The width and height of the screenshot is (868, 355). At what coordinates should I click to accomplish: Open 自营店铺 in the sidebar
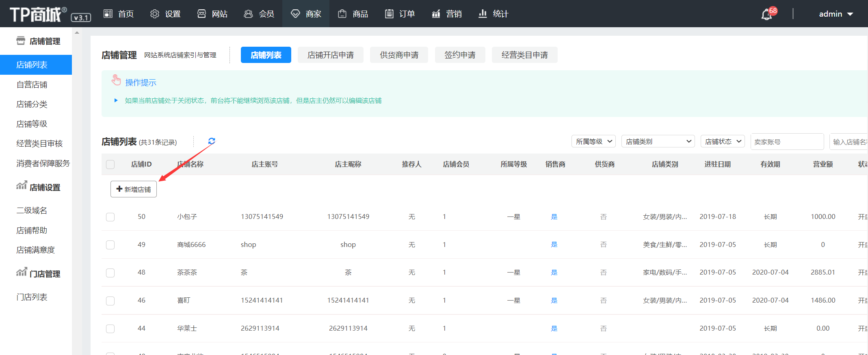[32, 84]
